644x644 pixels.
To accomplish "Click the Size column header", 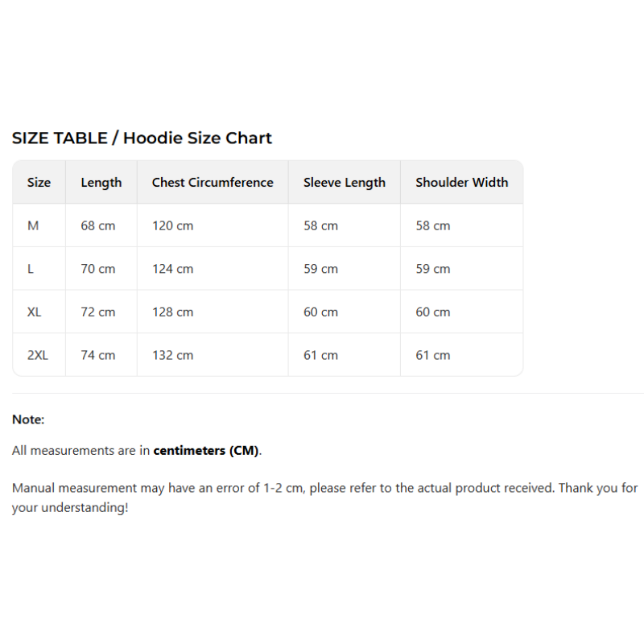I will 39,182.
